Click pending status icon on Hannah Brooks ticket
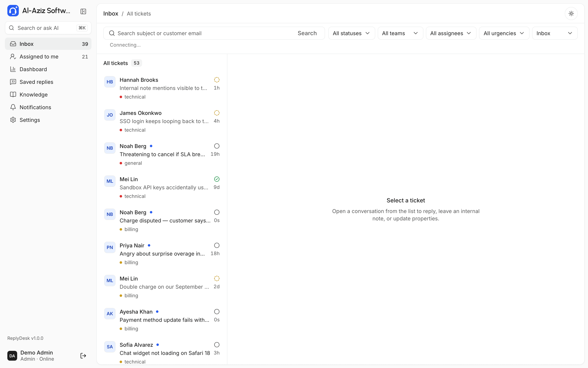 pyautogui.click(x=217, y=80)
